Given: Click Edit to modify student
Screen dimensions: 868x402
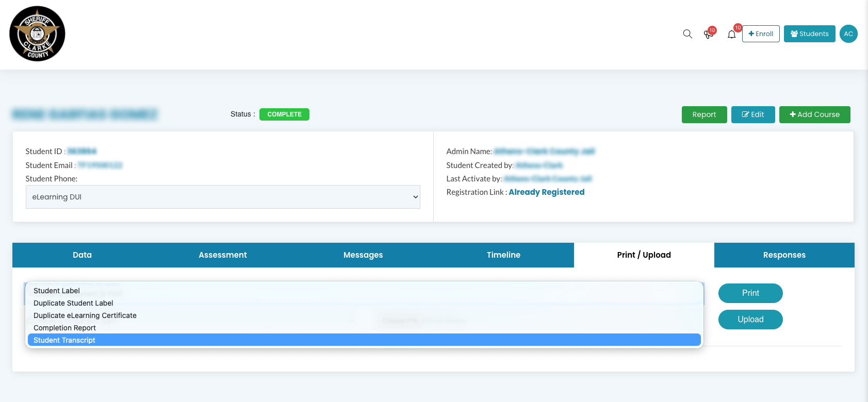Looking at the screenshot, I should point(752,114).
